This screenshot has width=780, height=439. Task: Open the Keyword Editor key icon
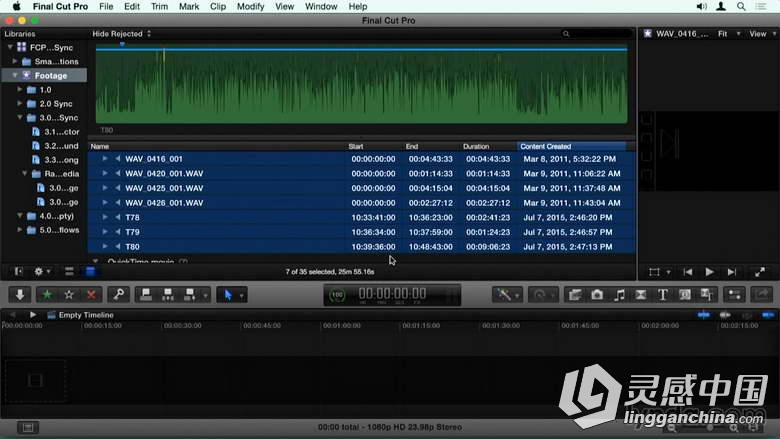[x=118, y=295]
